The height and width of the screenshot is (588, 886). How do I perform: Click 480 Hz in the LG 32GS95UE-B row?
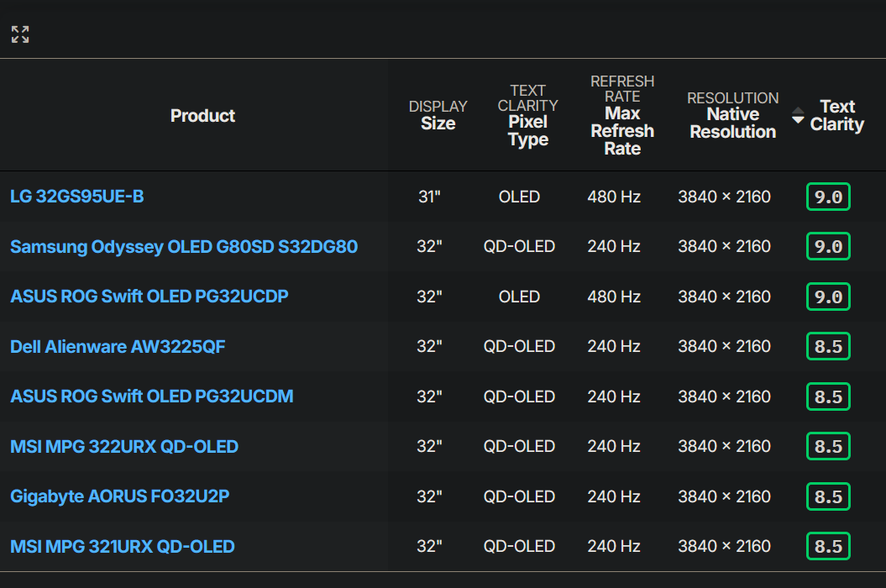tap(614, 197)
